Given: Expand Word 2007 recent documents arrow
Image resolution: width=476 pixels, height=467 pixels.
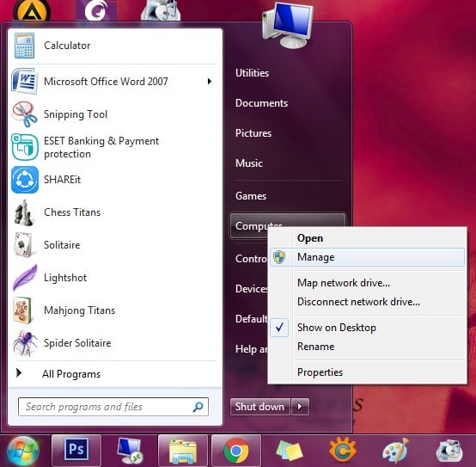Looking at the screenshot, I should coord(209,81).
